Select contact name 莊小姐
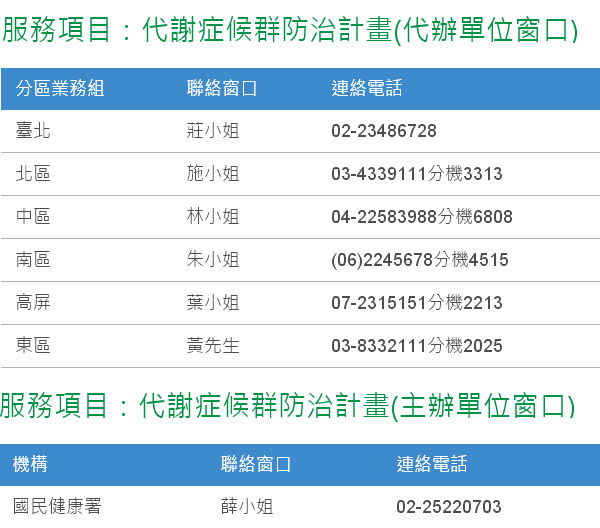 (x=212, y=131)
